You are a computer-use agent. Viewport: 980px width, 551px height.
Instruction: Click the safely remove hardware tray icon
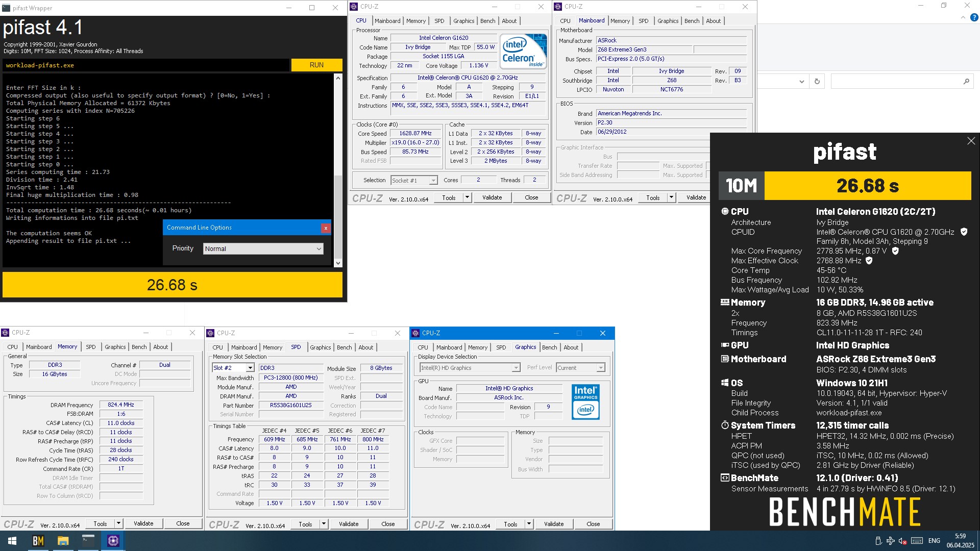coord(878,541)
